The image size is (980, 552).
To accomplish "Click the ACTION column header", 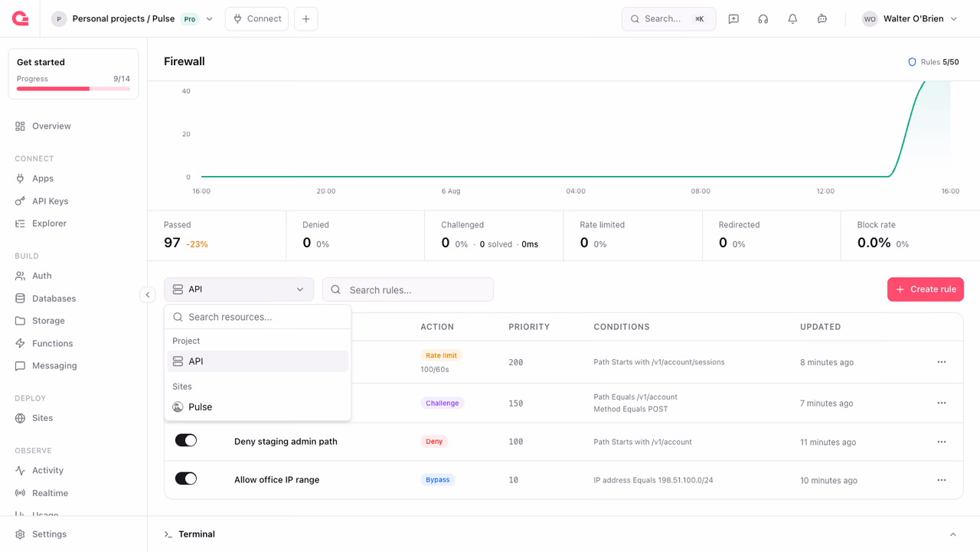I will tap(437, 327).
